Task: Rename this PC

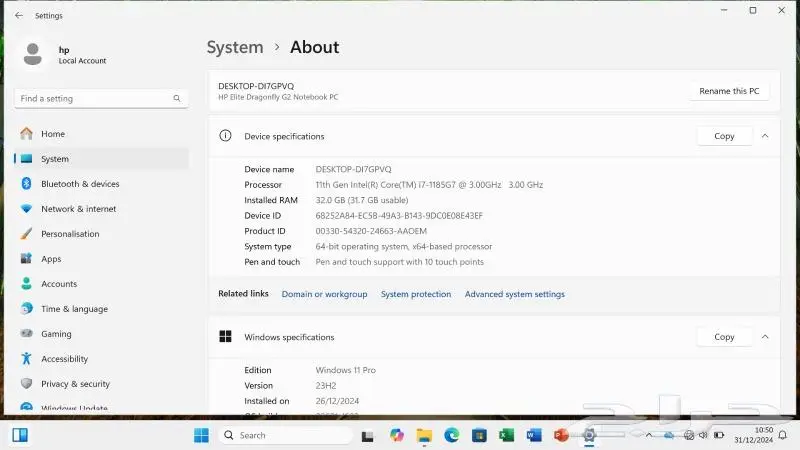Action: (x=729, y=91)
